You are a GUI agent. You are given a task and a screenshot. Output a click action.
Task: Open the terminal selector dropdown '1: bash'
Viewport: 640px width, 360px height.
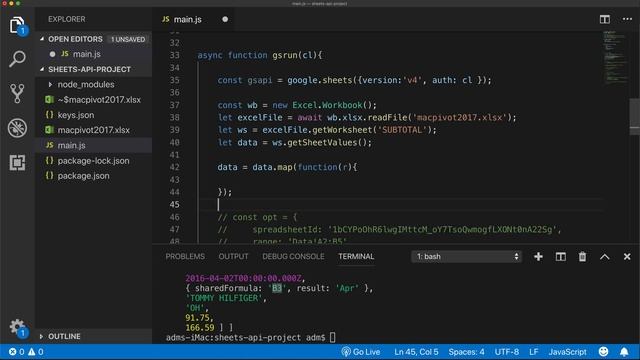tap(466, 256)
